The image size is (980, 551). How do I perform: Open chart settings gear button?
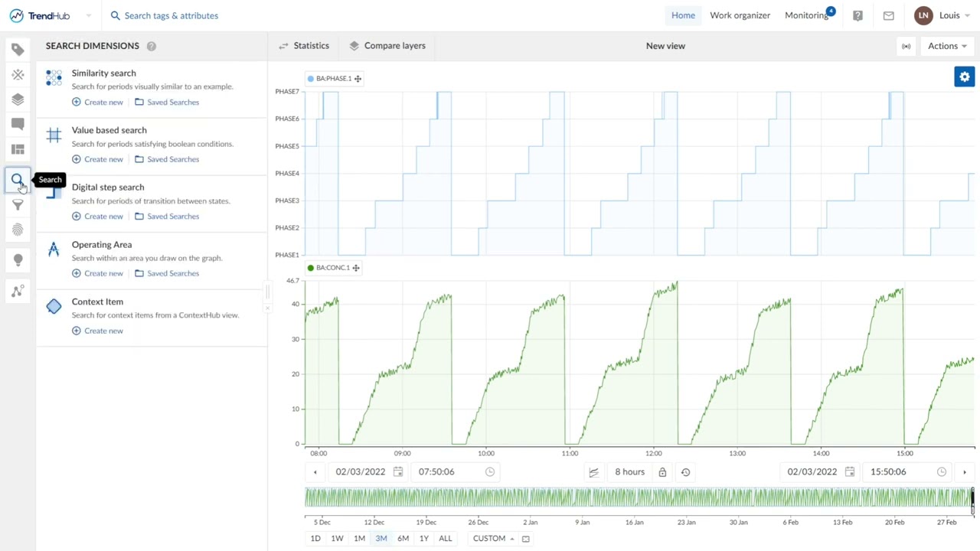tap(964, 77)
